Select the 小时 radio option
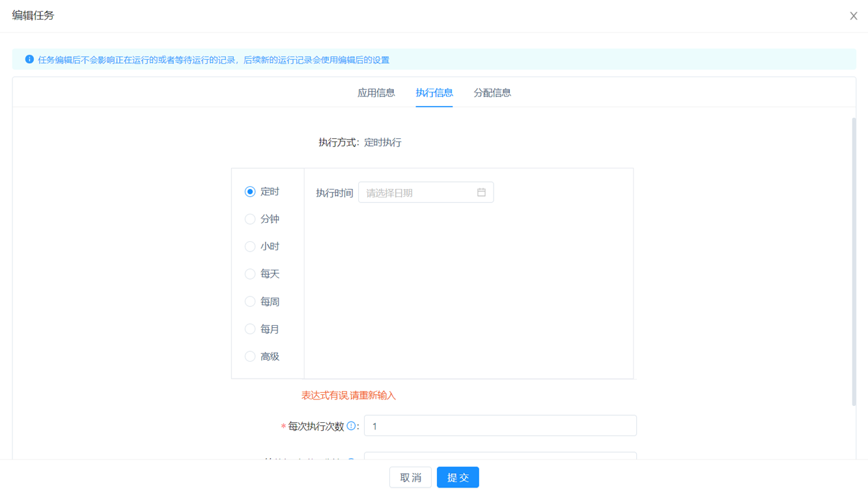Image resolution: width=868 pixels, height=492 pixels. tap(250, 246)
